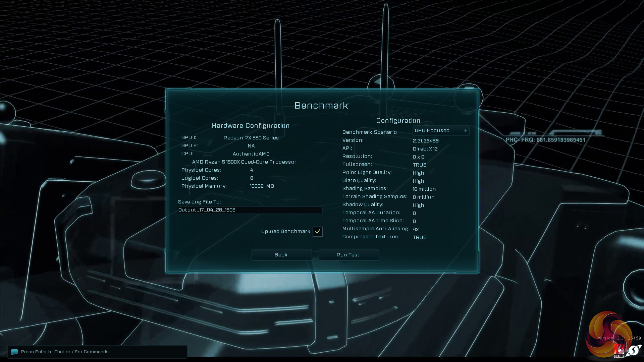Click the Hardware Configuration heading
The image size is (644, 362).
coord(251,126)
